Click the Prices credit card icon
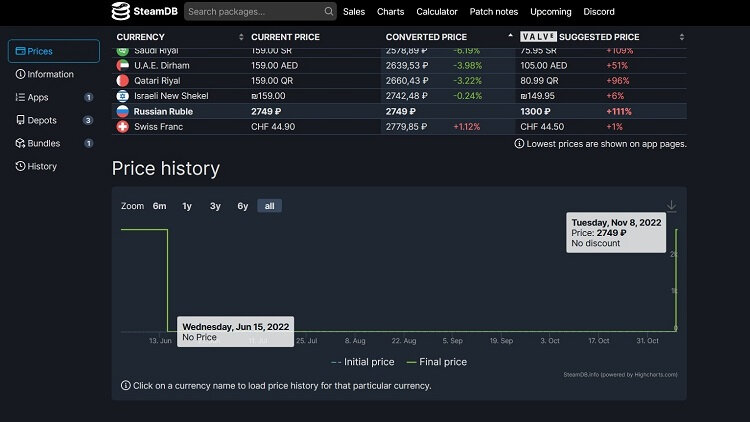The image size is (750, 422). tap(20, 51)
